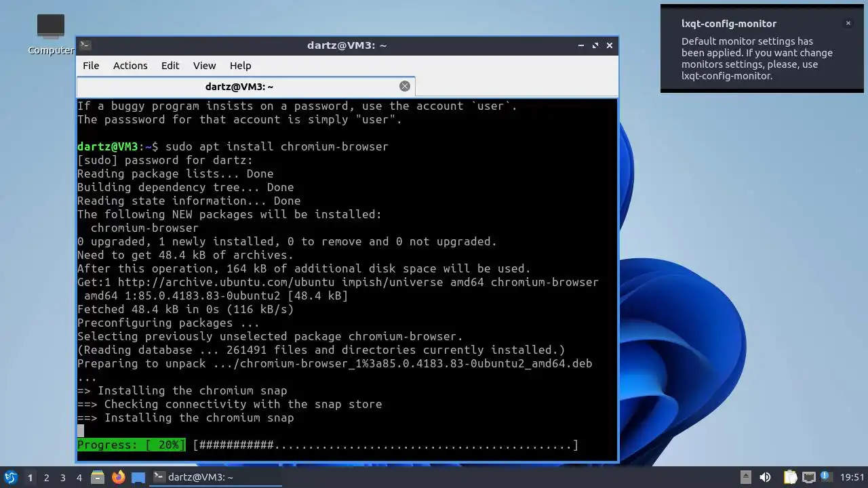Click the archive.ubuntu.com URL in output

coord(226,283)
